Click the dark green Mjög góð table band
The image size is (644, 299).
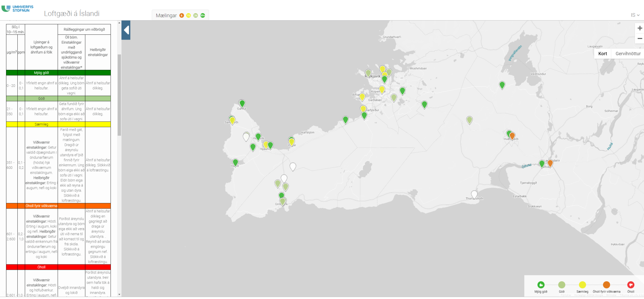pyautogui.click(x=58, y=73)
